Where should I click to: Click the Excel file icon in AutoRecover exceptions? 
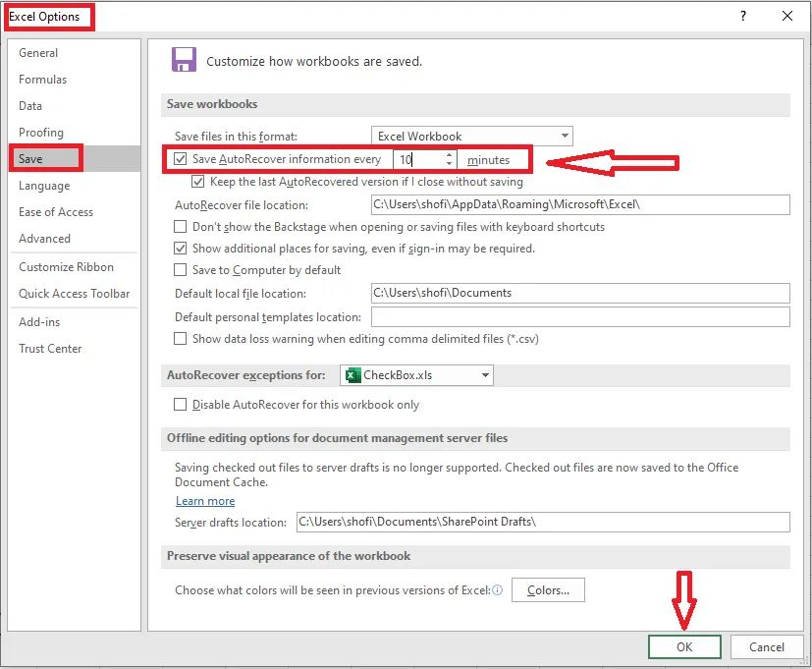[x=353, y=375]
